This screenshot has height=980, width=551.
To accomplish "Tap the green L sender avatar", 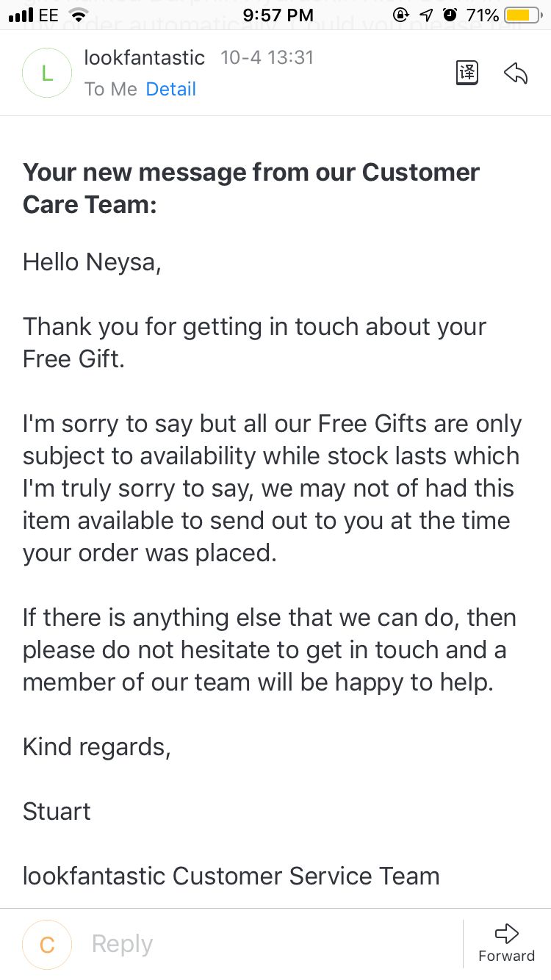I will tap(47, 73).
